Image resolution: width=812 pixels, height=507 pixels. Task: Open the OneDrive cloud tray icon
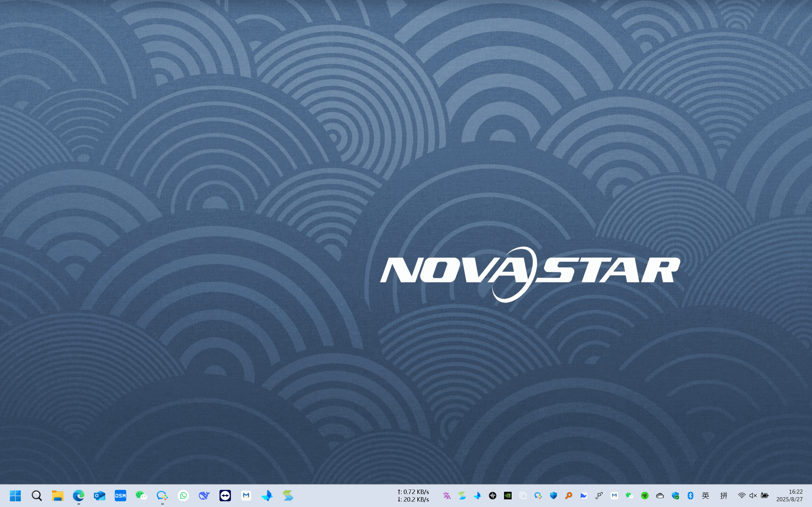660,496
